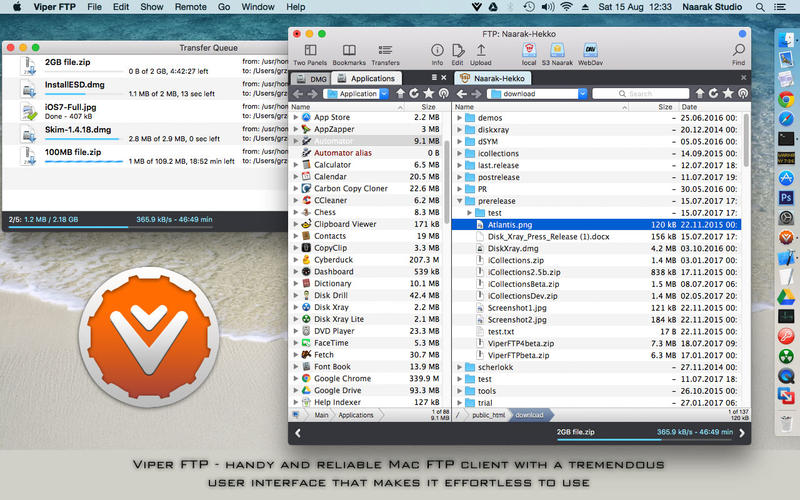
Task: Expand the scherlokk folder
Action: [459, 367]
